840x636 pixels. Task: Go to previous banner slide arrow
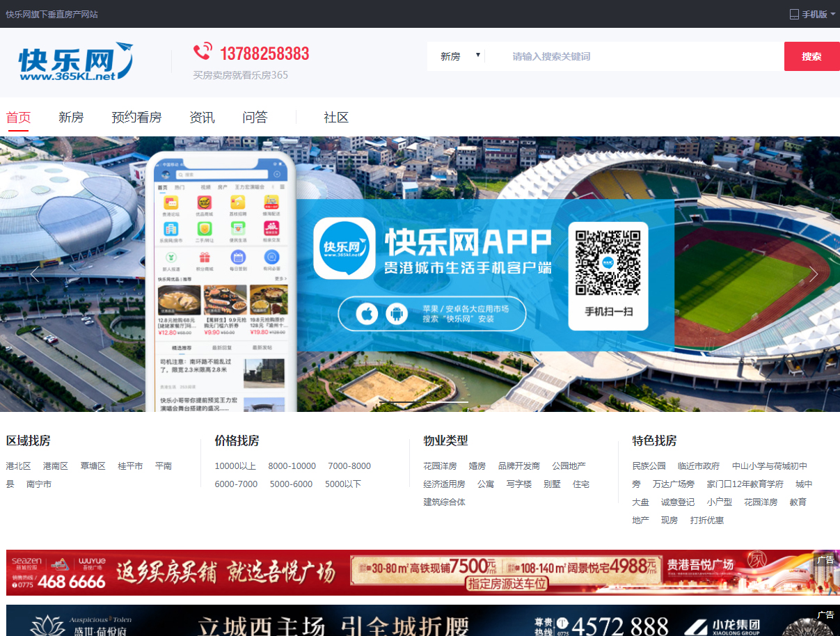pyautogui.click(x=35, y=274)
